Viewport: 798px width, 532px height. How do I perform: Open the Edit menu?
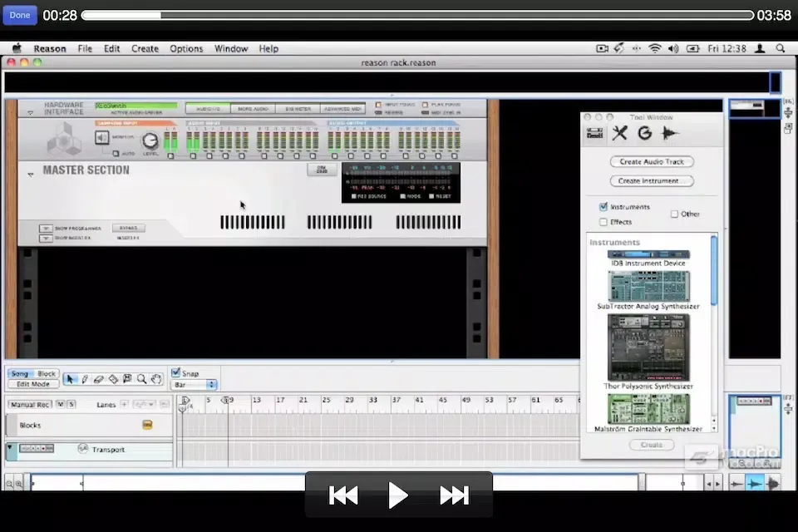[x=111, y=48]
